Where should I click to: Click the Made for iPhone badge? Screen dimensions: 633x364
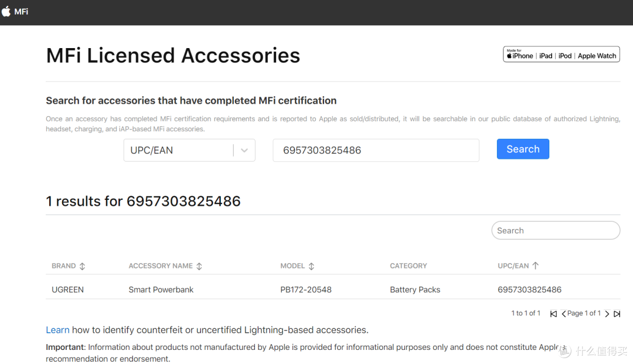tap(561, 55)
